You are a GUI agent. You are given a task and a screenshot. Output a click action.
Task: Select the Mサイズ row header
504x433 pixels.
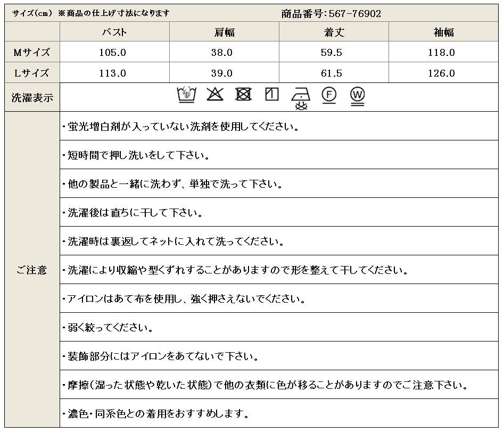pos(32,52)
